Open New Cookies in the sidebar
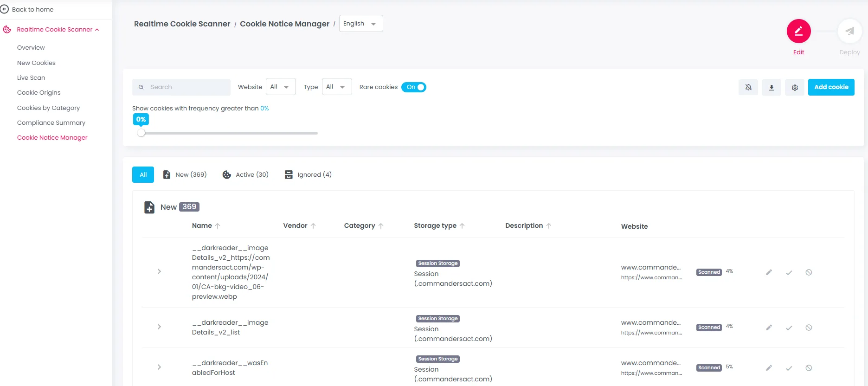 (36, 63)
